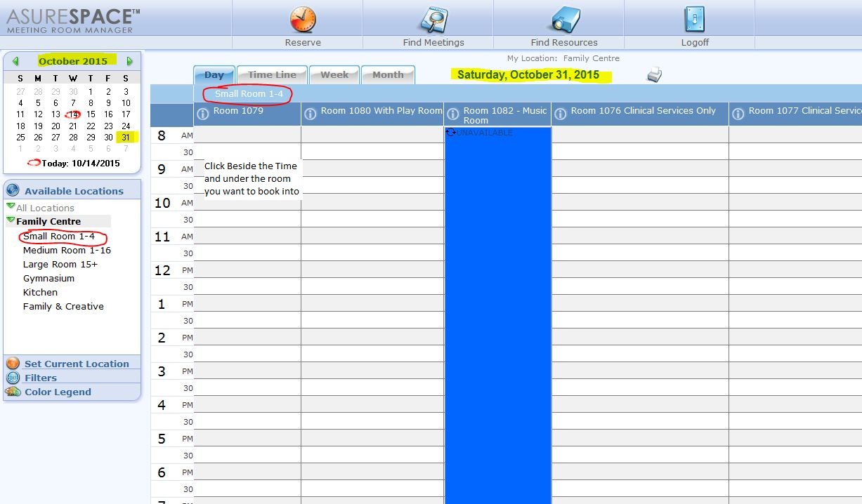The height and width of the screenshot is (504, 862).
Task: Click the AsureSpace Meeting Room Manager logo
Action: (73, 20)
